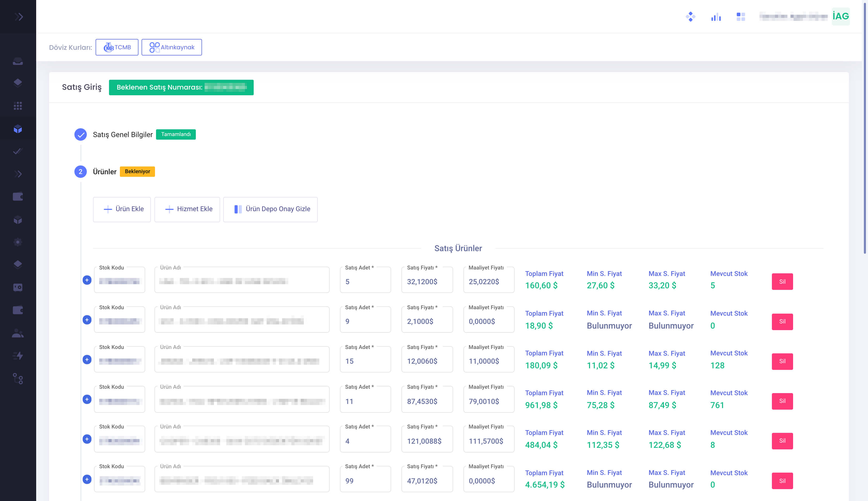Image resolution: width=868 pixels, height=501 pixels.
Task: Click the 27,60 $ Min S. Fiyat value
Action: pos(600,285)
